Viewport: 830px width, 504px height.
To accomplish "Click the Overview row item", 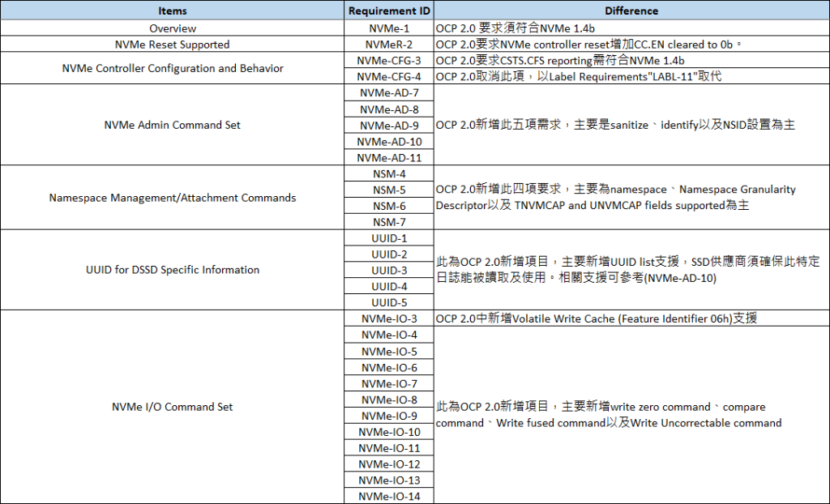I will pyautogui.click(x=172, y=28).
